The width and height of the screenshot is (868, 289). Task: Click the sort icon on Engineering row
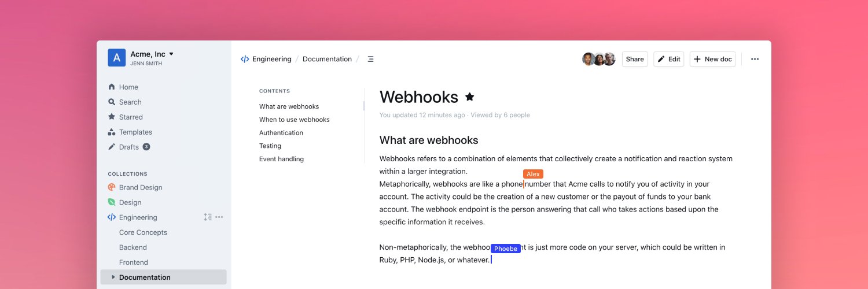tap(208, 217)
